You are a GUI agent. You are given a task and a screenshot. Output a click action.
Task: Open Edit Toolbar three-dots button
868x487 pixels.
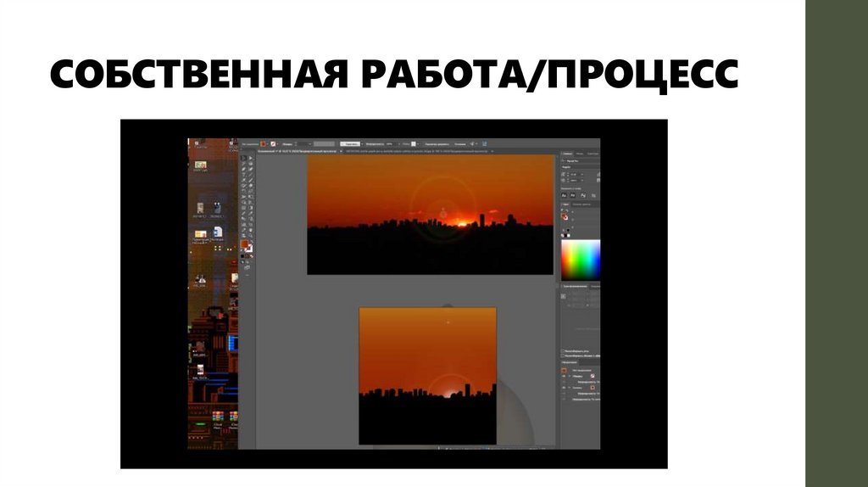point(247,275)
